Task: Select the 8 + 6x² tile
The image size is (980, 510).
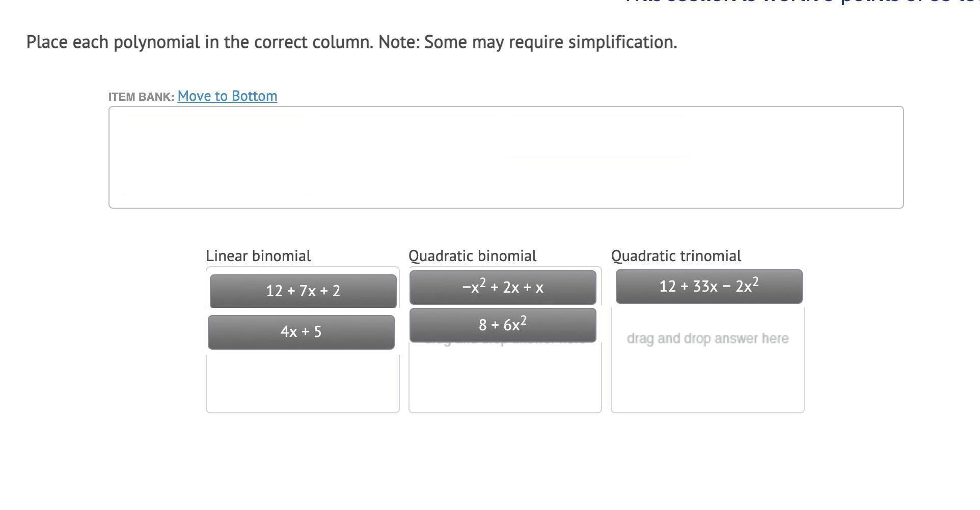Action: point(503,325)
